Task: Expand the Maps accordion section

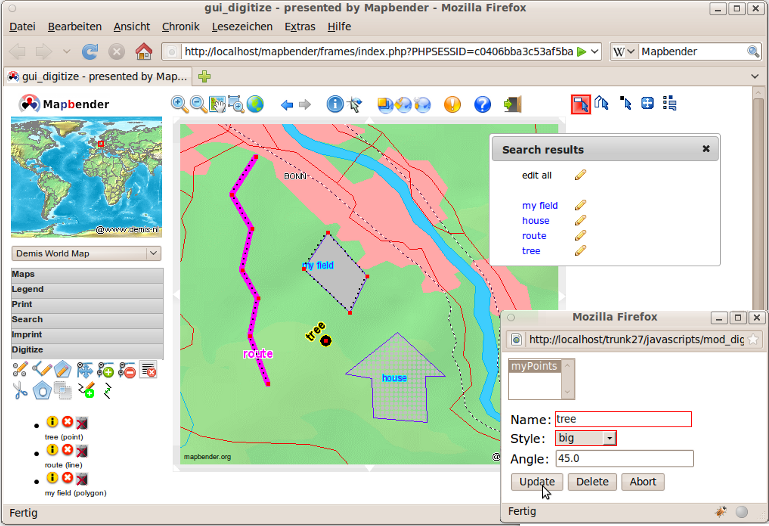Action: click(87, 275)
